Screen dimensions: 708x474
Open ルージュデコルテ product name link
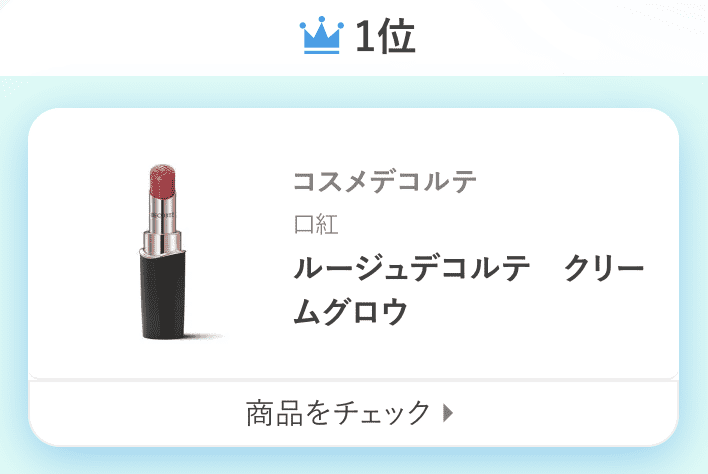coord(469,289)
